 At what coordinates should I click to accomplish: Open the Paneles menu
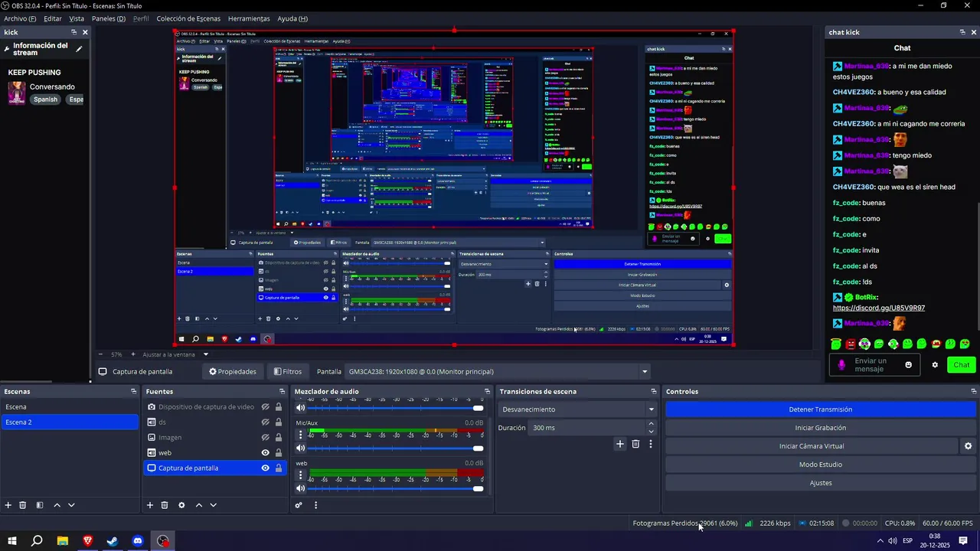coord(109,18)
